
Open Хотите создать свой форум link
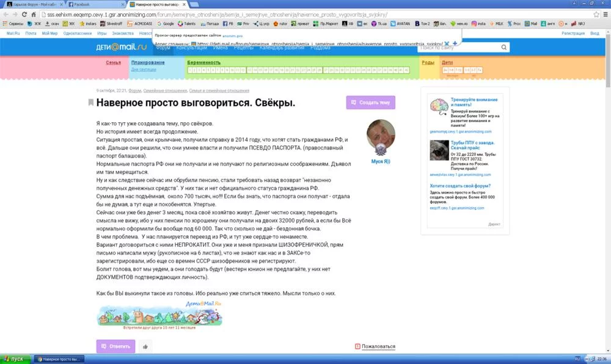pos(460,186)
